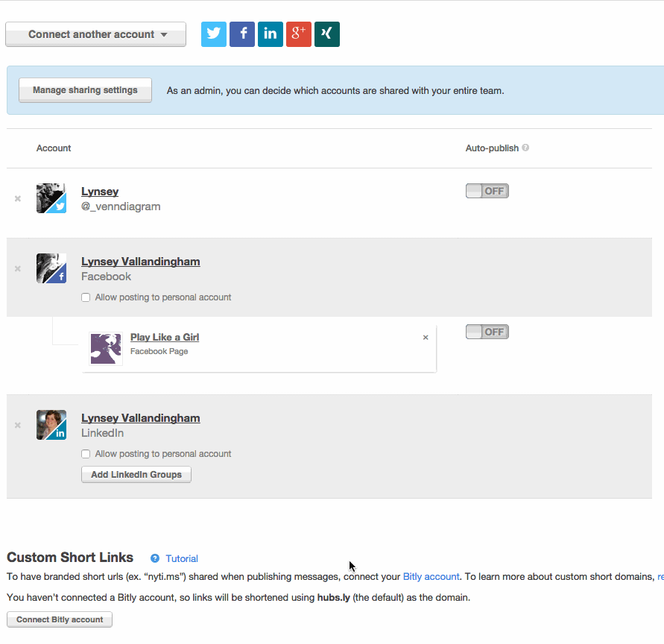Click the Xing icon button
Screen dimensions: 664x644
327,34
